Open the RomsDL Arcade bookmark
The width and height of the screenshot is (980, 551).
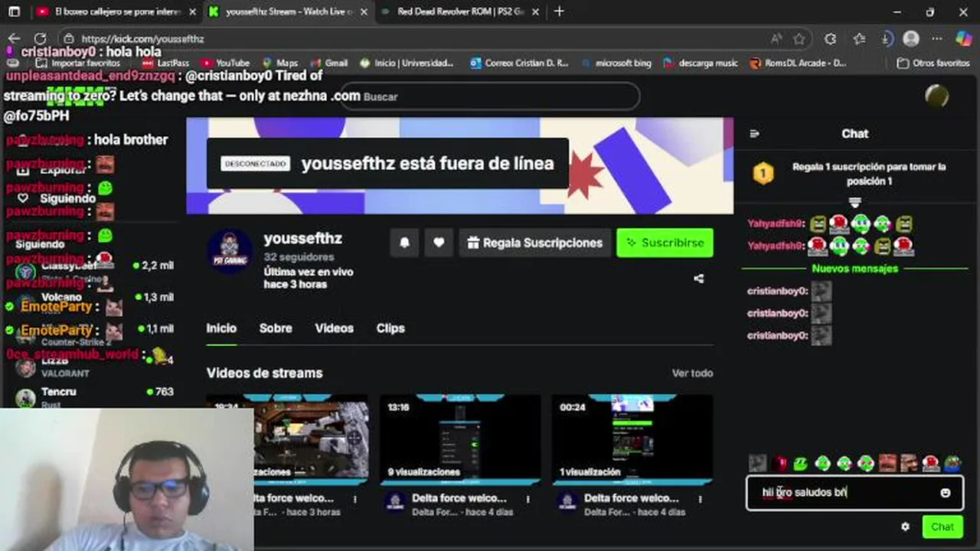798,63
